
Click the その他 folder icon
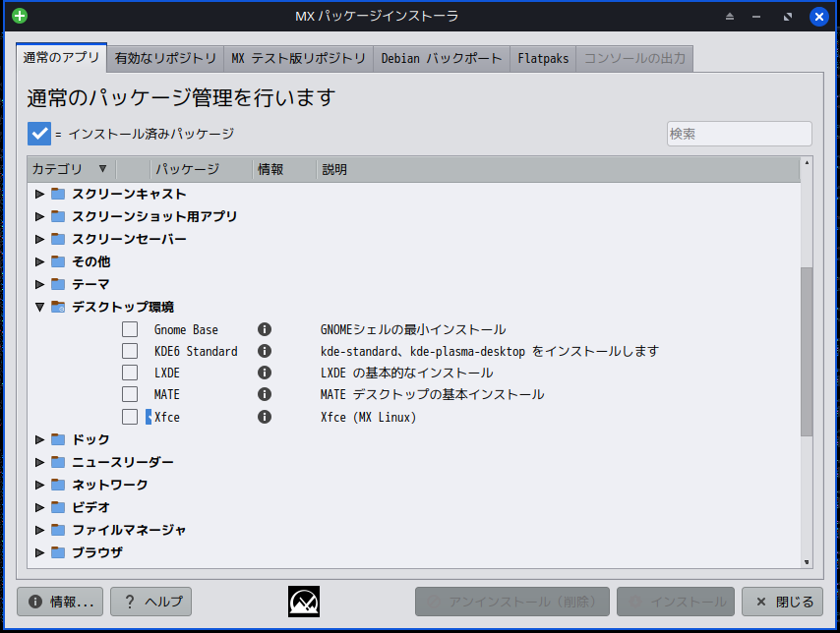coord(58,261)
